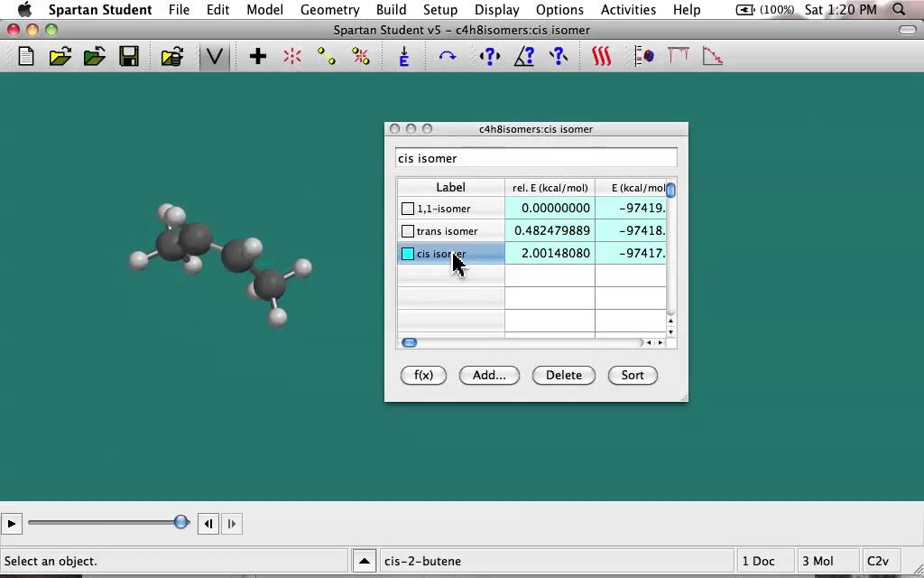The image size is (924, 578).
Task: Open the Build menu
Action: pyautogui.click(x=392, y=9)
